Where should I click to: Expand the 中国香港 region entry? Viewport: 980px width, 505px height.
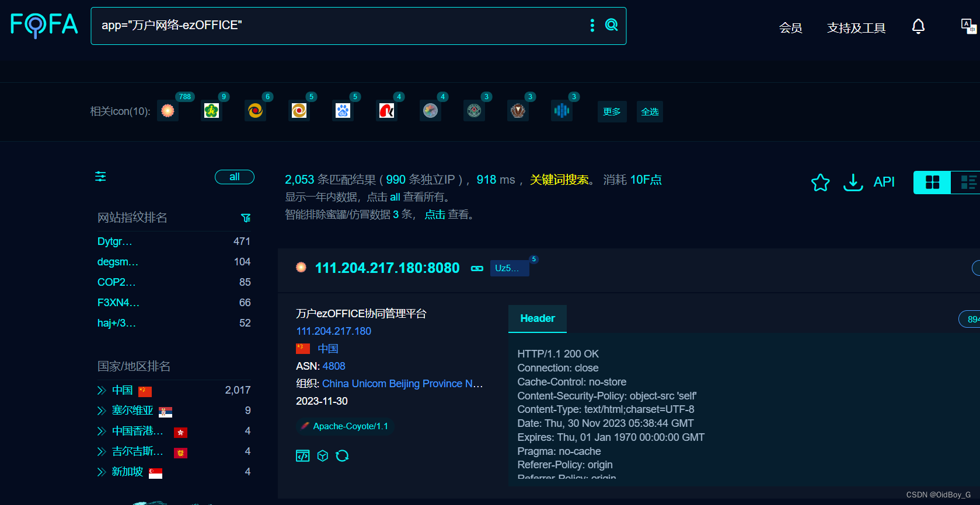102,431
